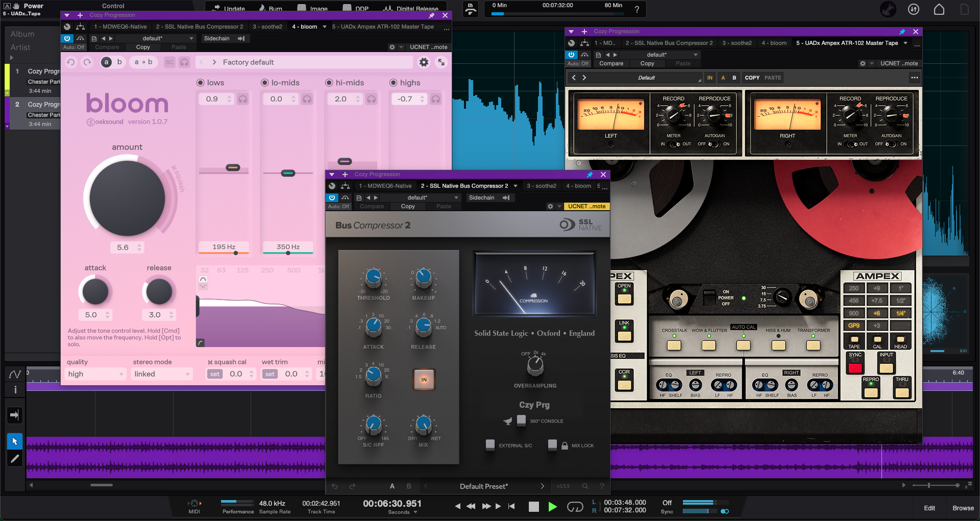The image size is (980, 521).
Task: Open the Burn menu item at top
Action: pyautogui.click(x=271, y=8)
